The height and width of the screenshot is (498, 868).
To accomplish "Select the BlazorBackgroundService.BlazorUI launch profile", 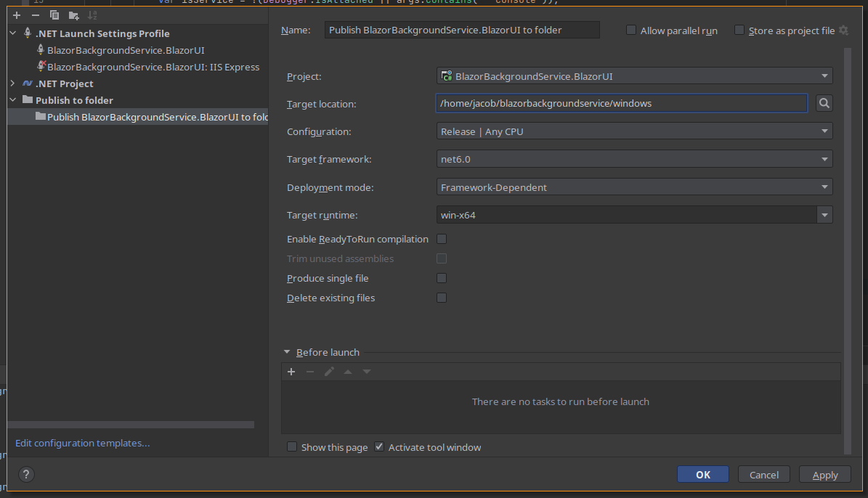I will [x=126, y=50].
